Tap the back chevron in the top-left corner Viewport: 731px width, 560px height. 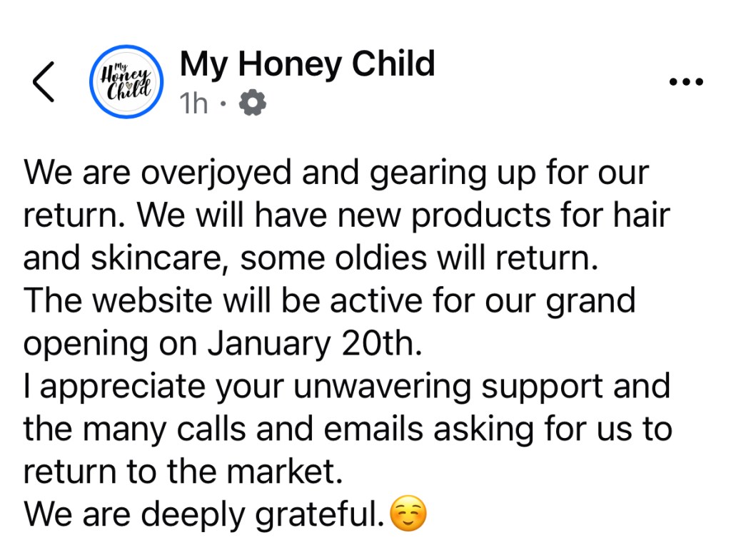(x=43, y=81)
